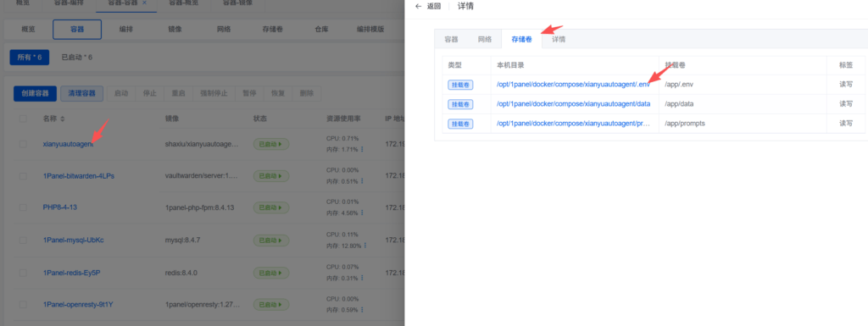Check the box for xianyuautoagent container
This screenshot has width=868, height=326.
pos(23,144)
